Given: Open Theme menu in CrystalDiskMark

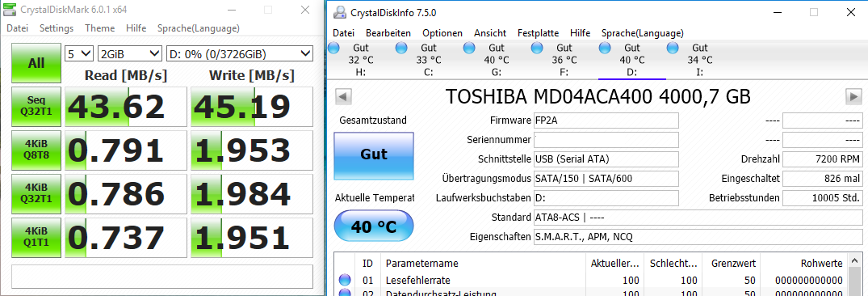Looking at the screenshot, I should 100,28.
